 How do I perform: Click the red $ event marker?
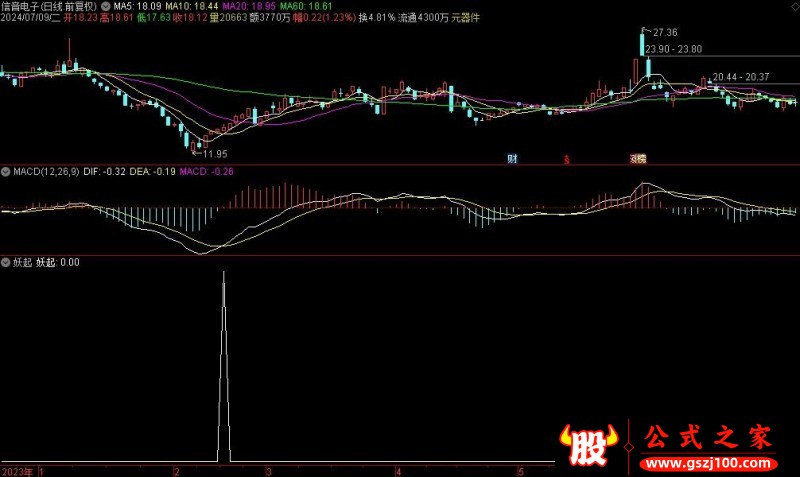[566, 160]
